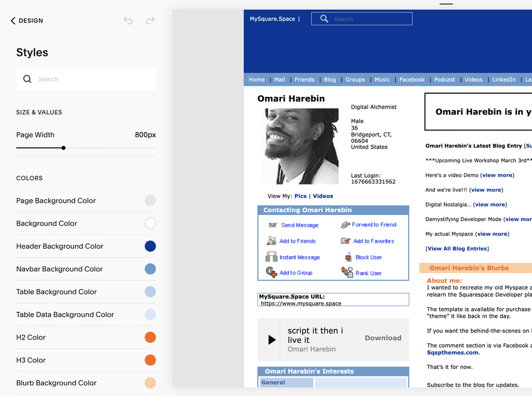Click the Add to Group link
The image size is (532, 396).
coord(295,273)
